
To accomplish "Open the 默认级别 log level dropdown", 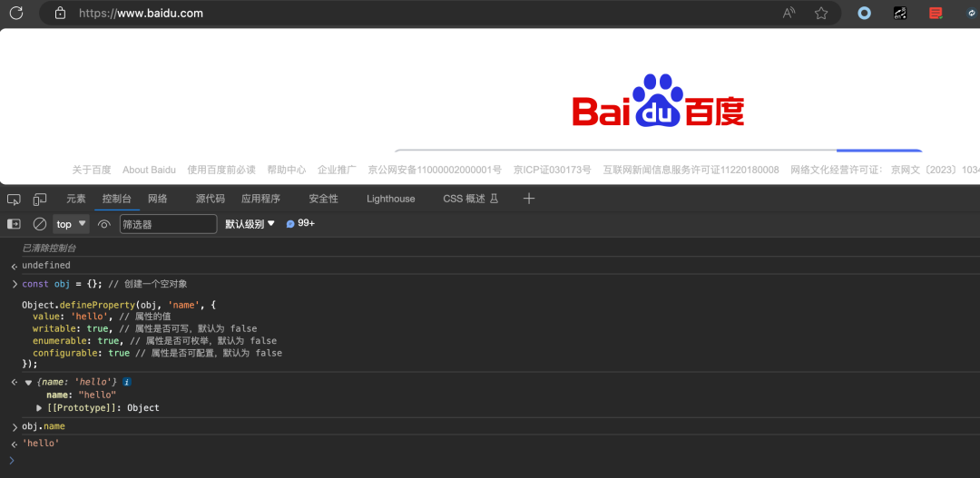I will point(250,224).
